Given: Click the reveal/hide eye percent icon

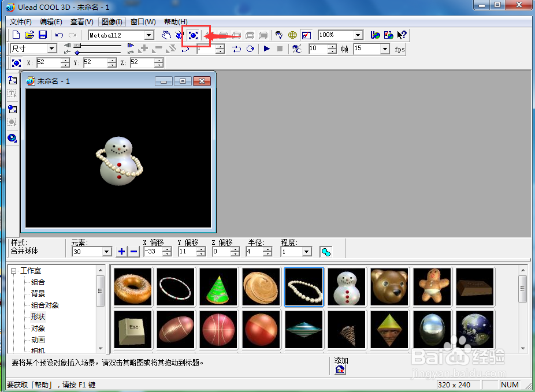Looking at the screenshot, I should (297, 48).
